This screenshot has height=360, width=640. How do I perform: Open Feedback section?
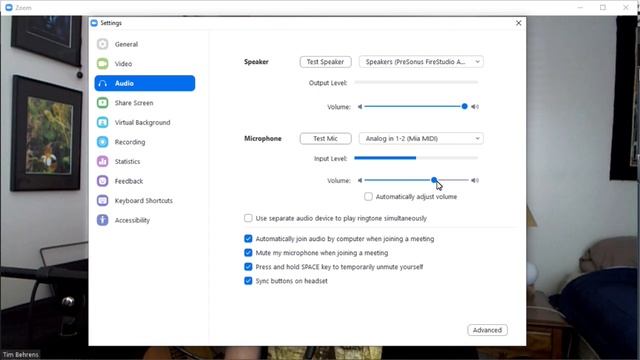click(x=144, y=181)
